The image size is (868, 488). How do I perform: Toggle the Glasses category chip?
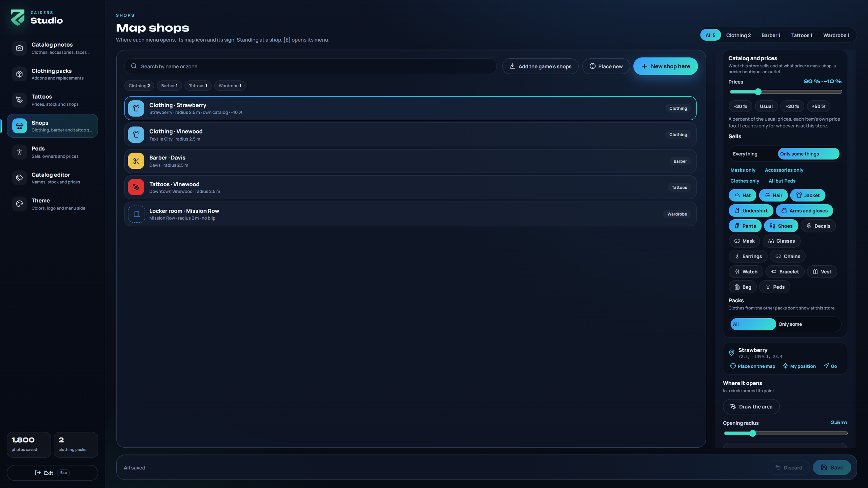pyautogui.click(x=782, y=241)
